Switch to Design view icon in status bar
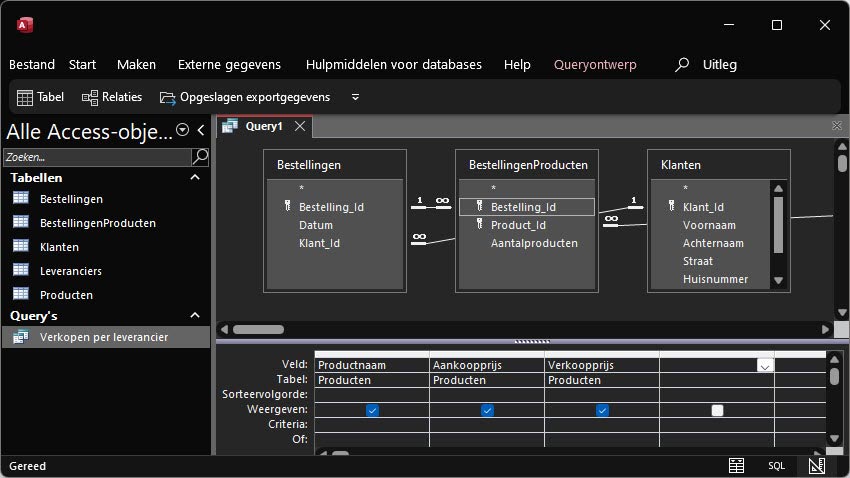The width and height of the screenshot is (850, 478). pos(816,466)
